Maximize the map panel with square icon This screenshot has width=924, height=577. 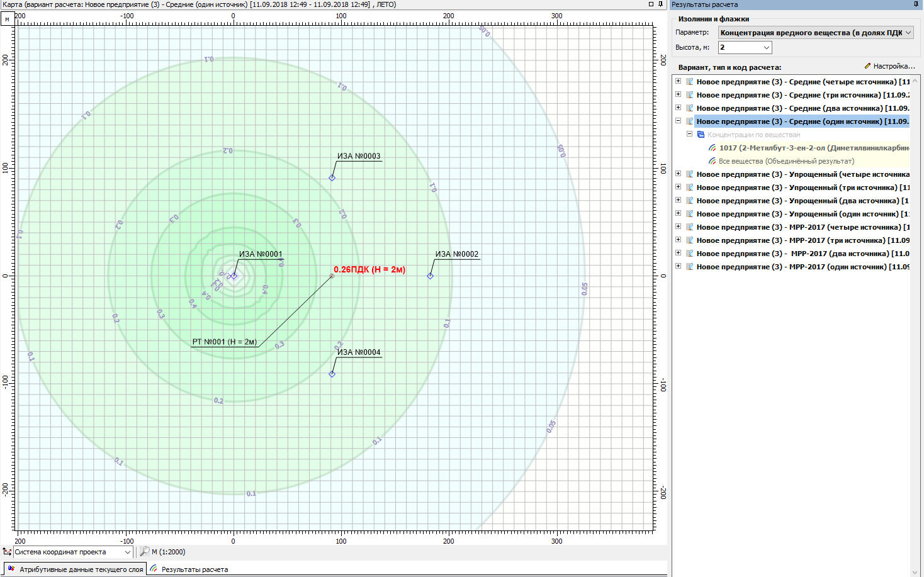click(651, 4)
